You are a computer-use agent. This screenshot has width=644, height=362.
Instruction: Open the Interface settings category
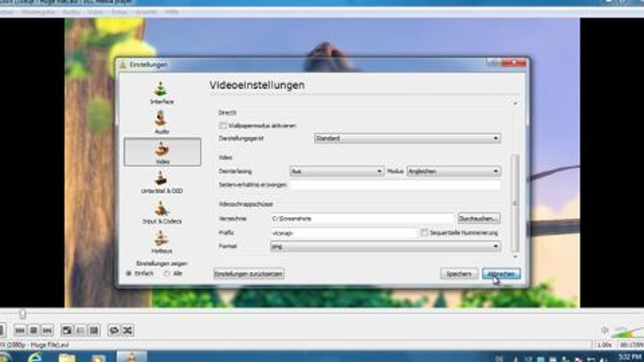162,93
